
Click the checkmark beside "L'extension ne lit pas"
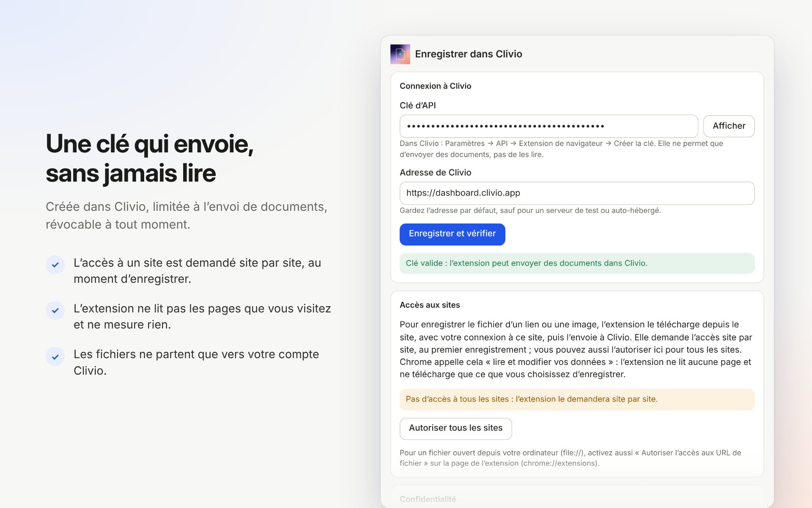(x=55, y=310)
